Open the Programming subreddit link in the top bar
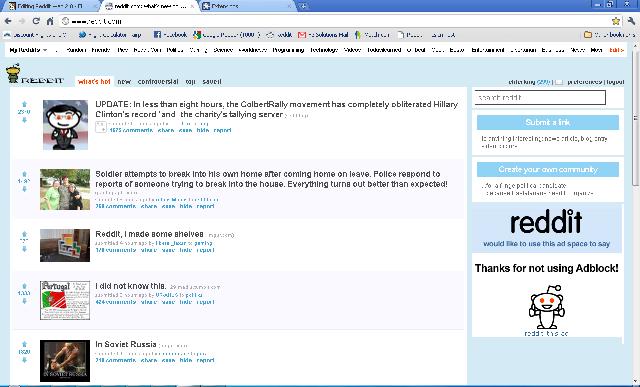Viewport: 640px width, 387px height. [288, 50]
